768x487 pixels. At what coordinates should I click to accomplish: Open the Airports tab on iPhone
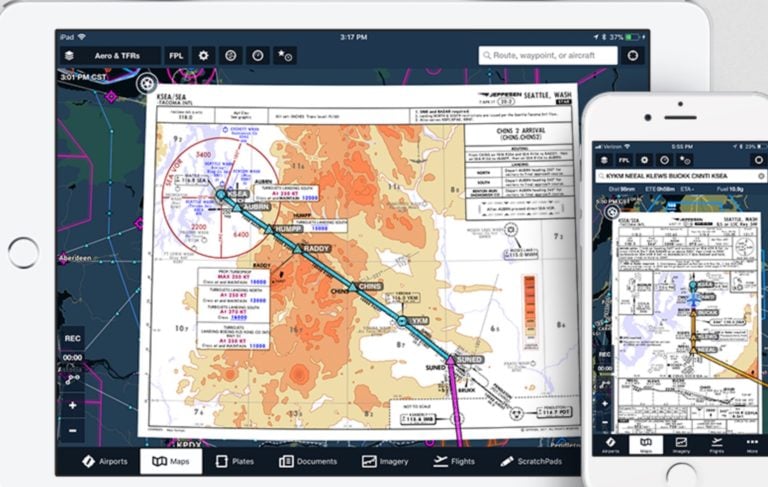point(610,445)
